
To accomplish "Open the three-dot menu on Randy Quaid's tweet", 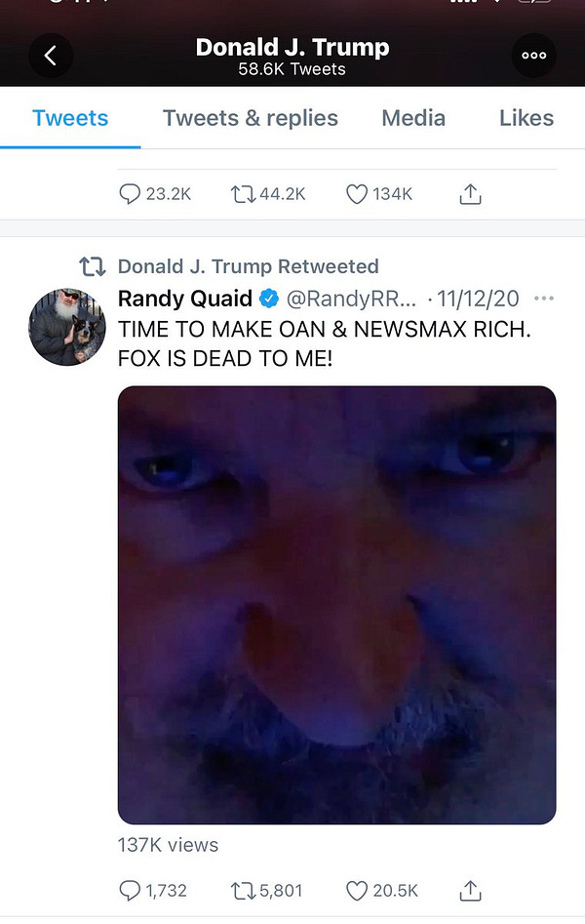I will tap(543, 299).
